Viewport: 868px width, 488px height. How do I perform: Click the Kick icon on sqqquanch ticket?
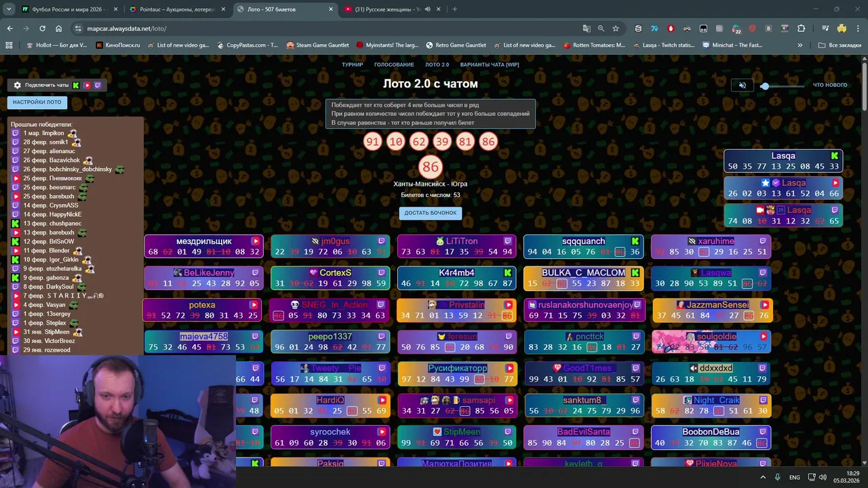pos(635,241)
